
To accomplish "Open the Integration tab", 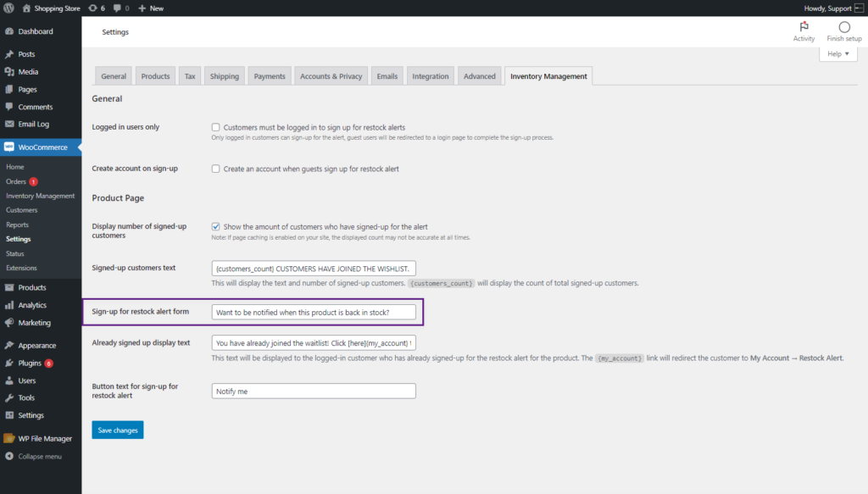I will click(x=430, y=76).
